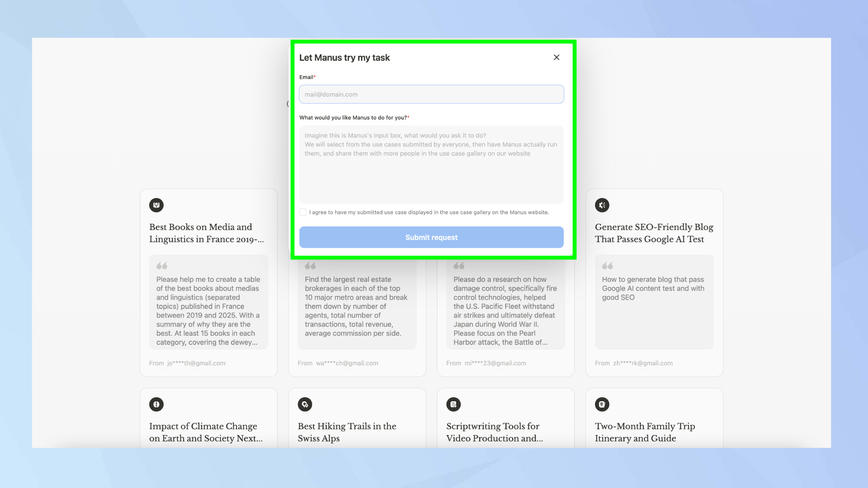Click the Manus task description text area
Image resolution: width=868 pixels, height=488 pixels.
click(431, 165)
